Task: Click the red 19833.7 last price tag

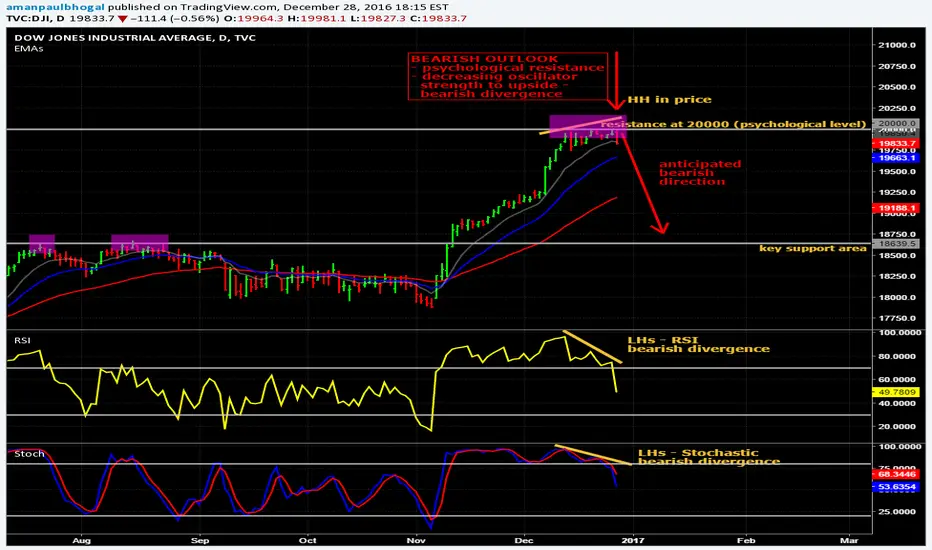Action: tap(896, 144)
